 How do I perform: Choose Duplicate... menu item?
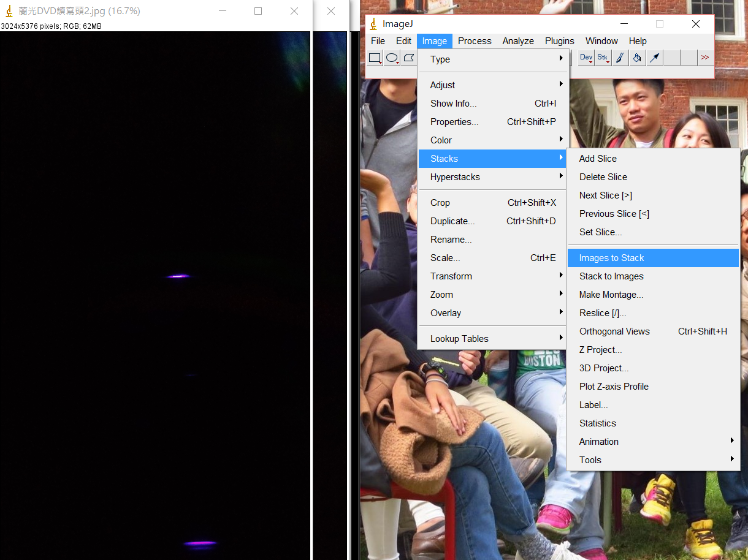click(x=494, y=221)
